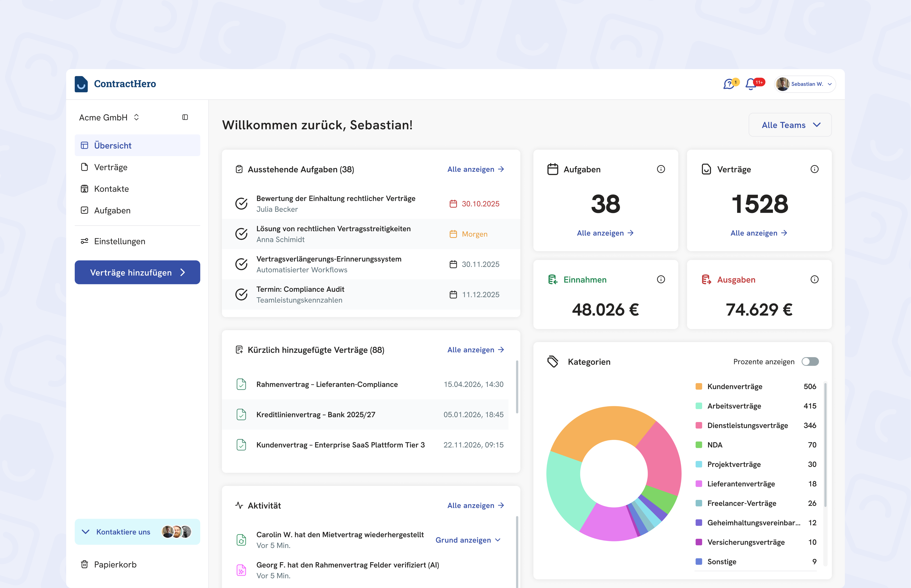Click info icon on Aufgaben card
The height and width of the screenshot is (588, 911).
pyautogui.click(x=661, y=169)
